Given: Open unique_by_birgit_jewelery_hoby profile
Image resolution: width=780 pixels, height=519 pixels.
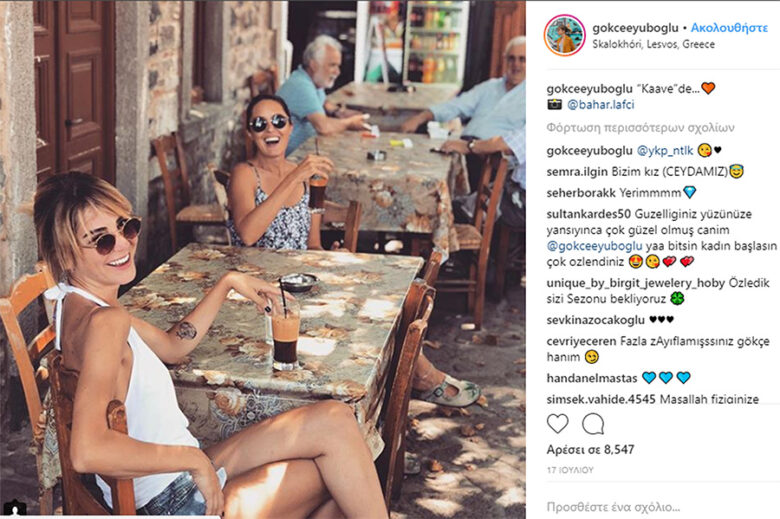Looking at the screenshot, I should (635, 283).
